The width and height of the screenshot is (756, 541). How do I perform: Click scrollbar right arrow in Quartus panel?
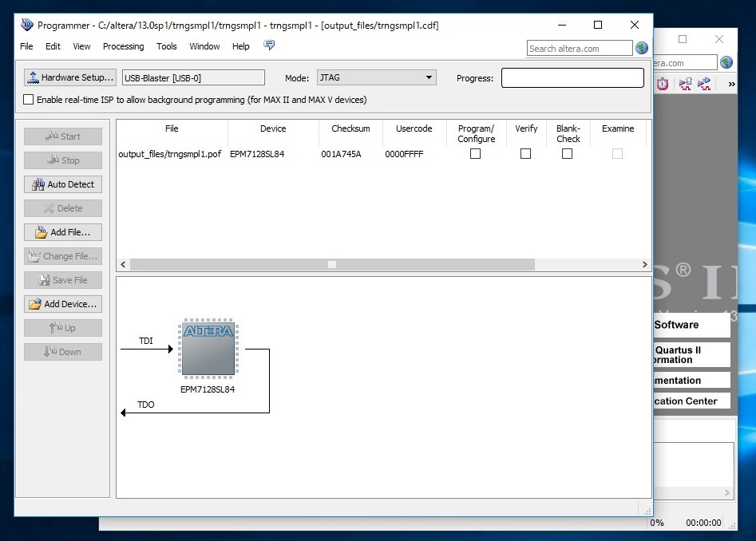727,492
